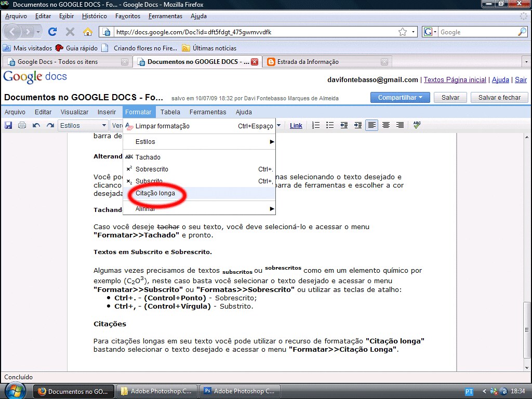Screen dimensions: 532x399
Task: Open the back/forward history dropdown arrow
Action: [x=38, y=32]
